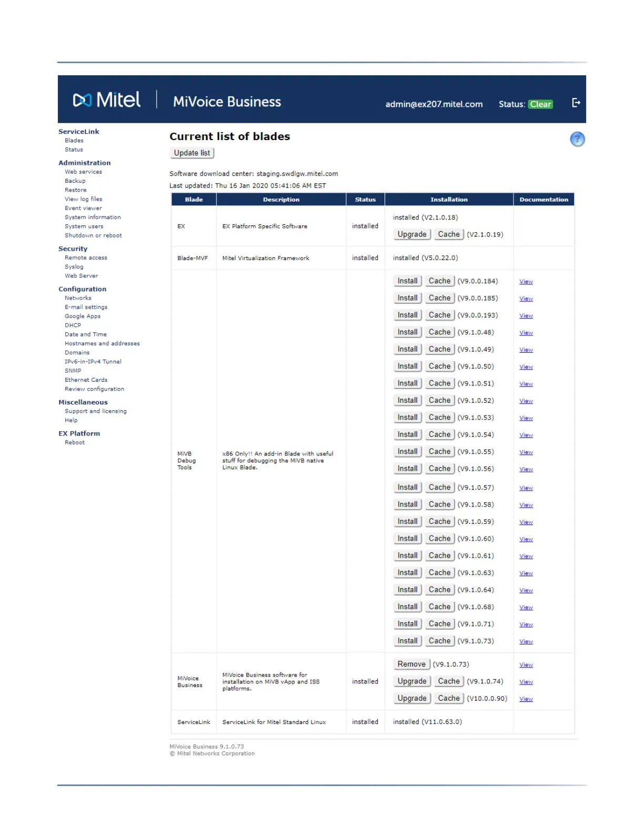This screenshot has height=834, width=644.
Task: Install version V9.1.0.50
Action: [x=407, y=366]
